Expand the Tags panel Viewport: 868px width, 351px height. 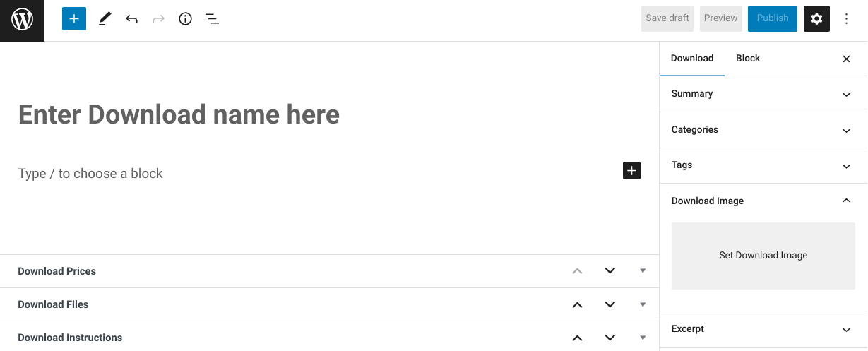(x=763, y=165)
